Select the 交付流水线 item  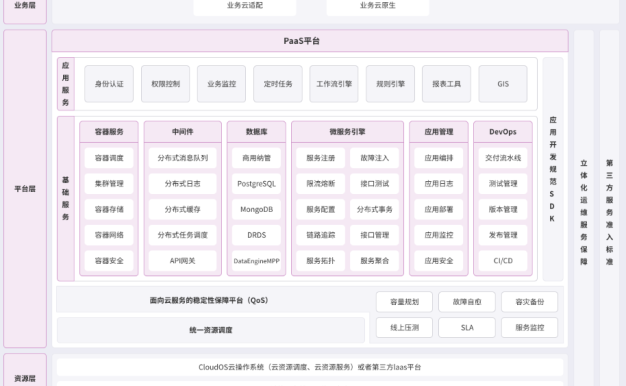coord(503,158)
